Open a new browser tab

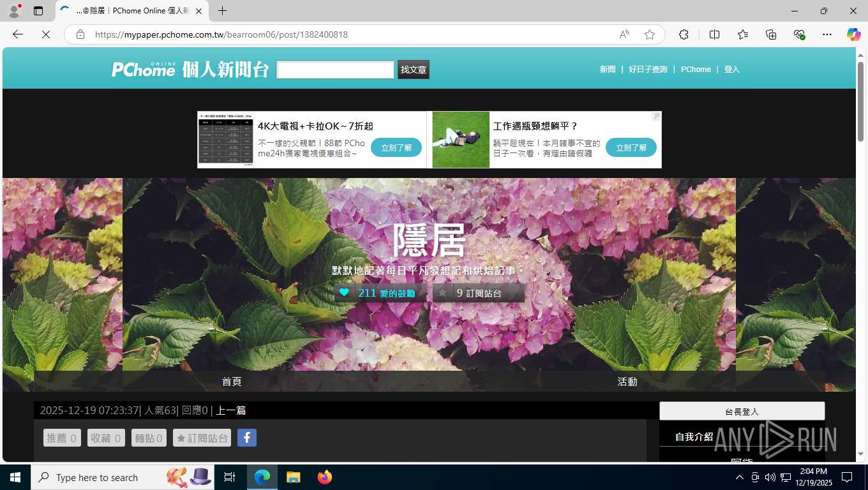222,11
